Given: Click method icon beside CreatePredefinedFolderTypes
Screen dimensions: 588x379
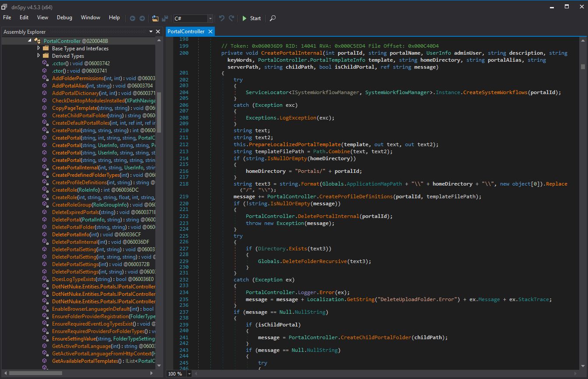Looking at the screenshot, I should [x=45, y=175].
